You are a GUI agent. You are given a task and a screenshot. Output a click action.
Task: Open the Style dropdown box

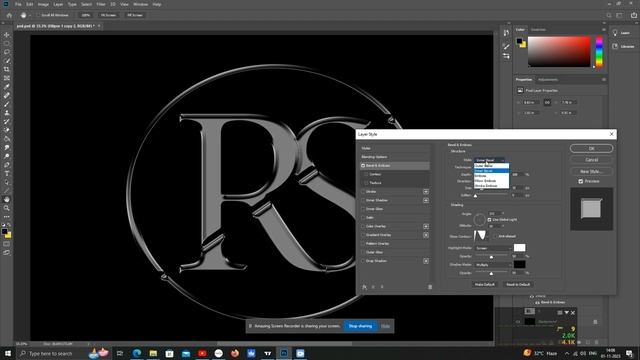click(x=490, y=160)
